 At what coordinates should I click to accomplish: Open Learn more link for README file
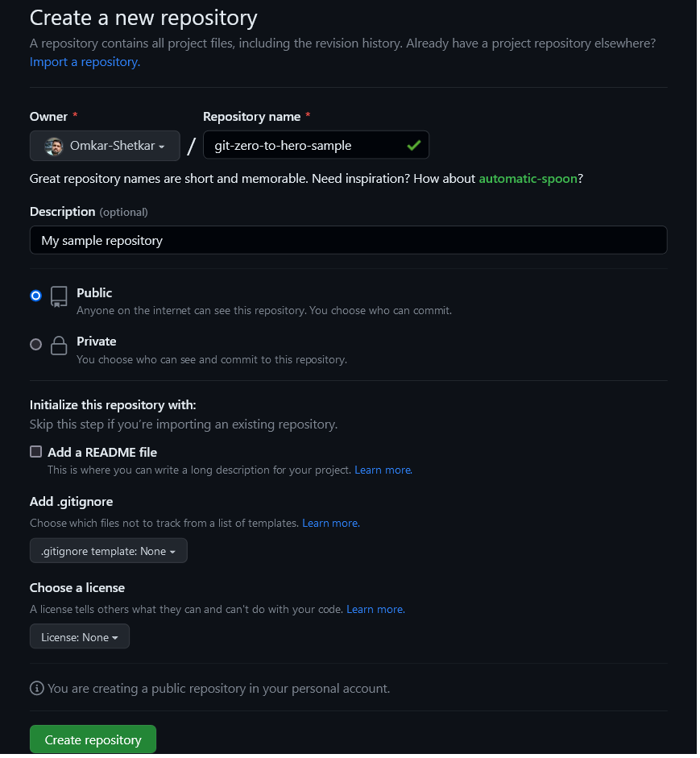point(383,470)
